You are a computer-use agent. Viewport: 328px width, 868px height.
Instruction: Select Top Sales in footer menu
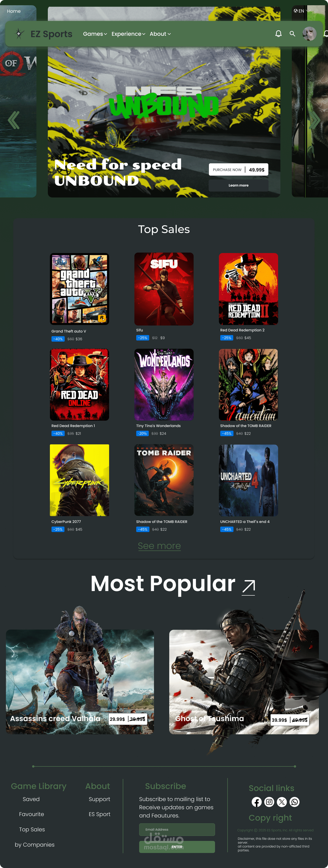point(32,829)
